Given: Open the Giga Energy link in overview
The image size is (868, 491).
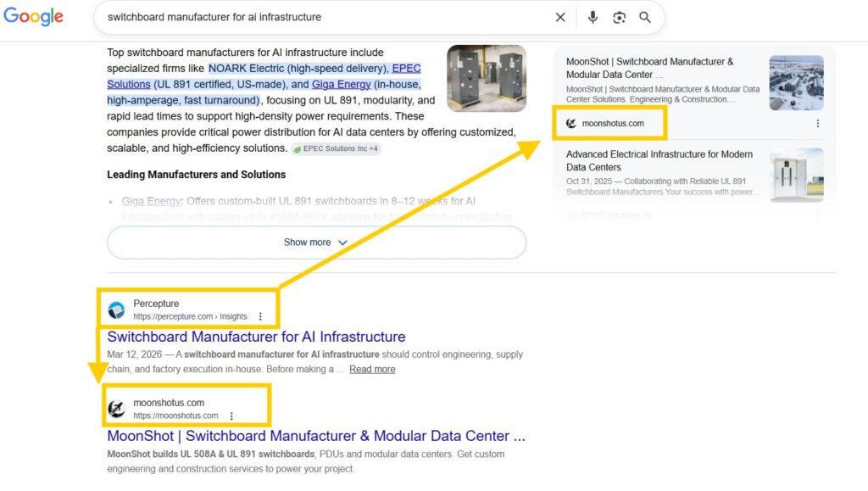Looking at the screenshot, I should click(341, 84).
